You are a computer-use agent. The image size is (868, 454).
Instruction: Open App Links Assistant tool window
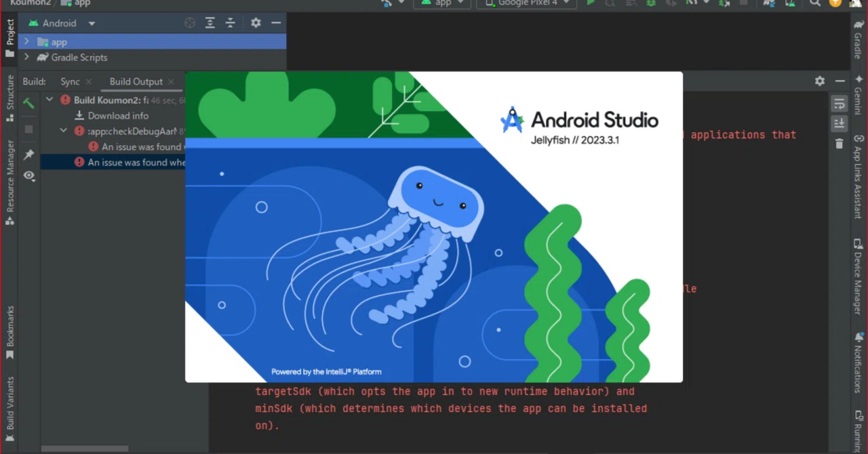tap(859, 176)
